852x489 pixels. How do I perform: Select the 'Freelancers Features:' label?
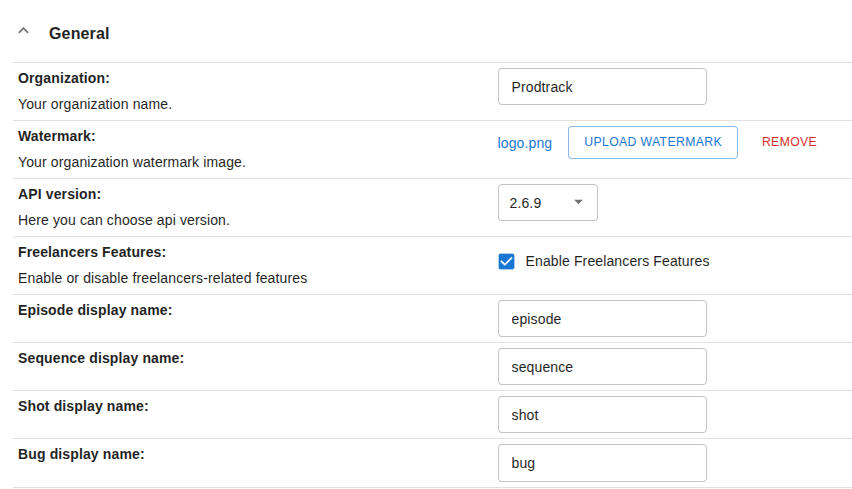(92, 252)
